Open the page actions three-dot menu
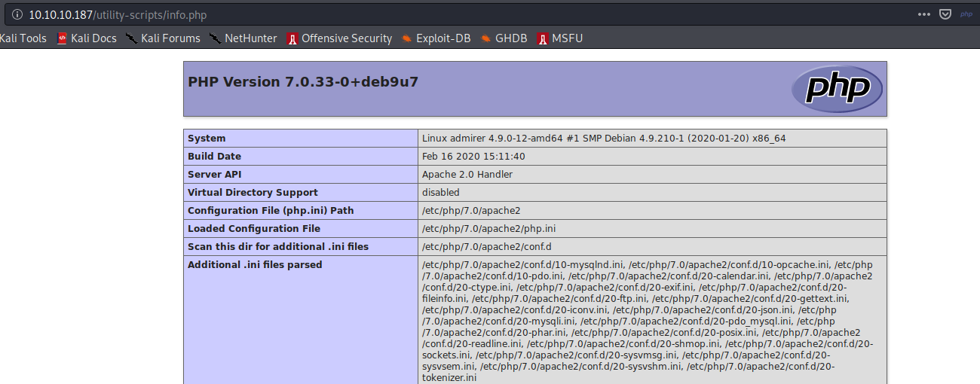Screen dimensions: 980x384 924,14
